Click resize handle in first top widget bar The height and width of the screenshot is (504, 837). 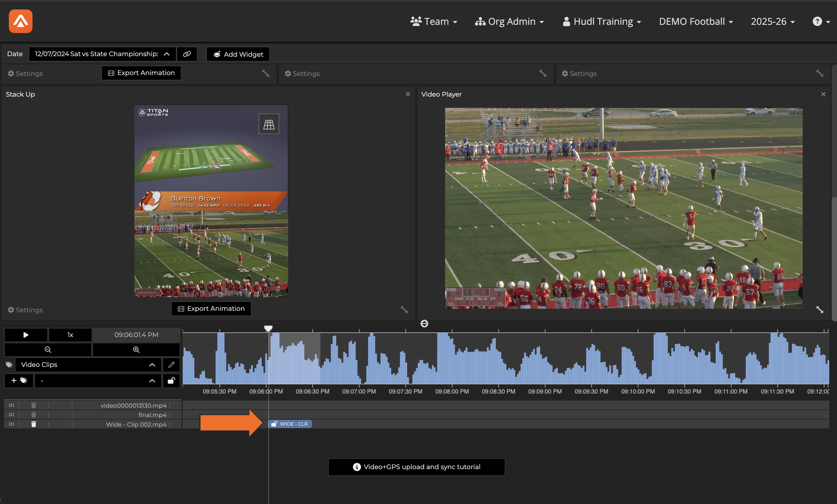(266, 73)
